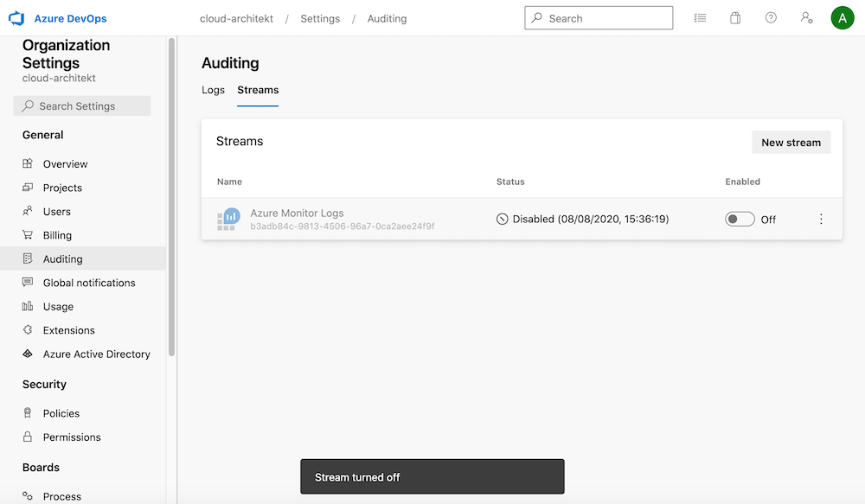Click the stream ID b3adb84c-9813-4506 text
This screenshot has height=504, width=865.
342,226
